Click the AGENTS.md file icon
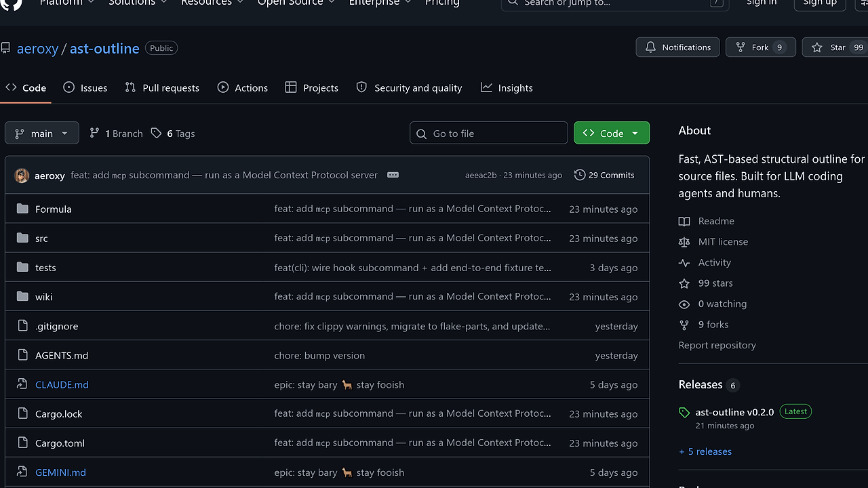Viewport: 868px width, 488px height. pos(22,354)
